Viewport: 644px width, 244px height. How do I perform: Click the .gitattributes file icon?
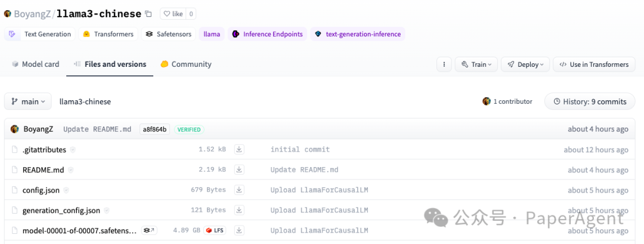tap(15, 150)
